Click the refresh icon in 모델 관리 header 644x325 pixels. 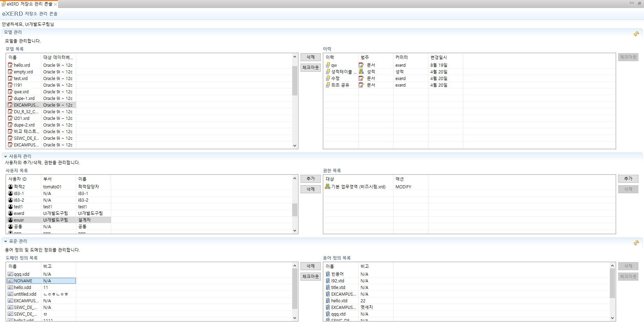[x=636, y=34]
